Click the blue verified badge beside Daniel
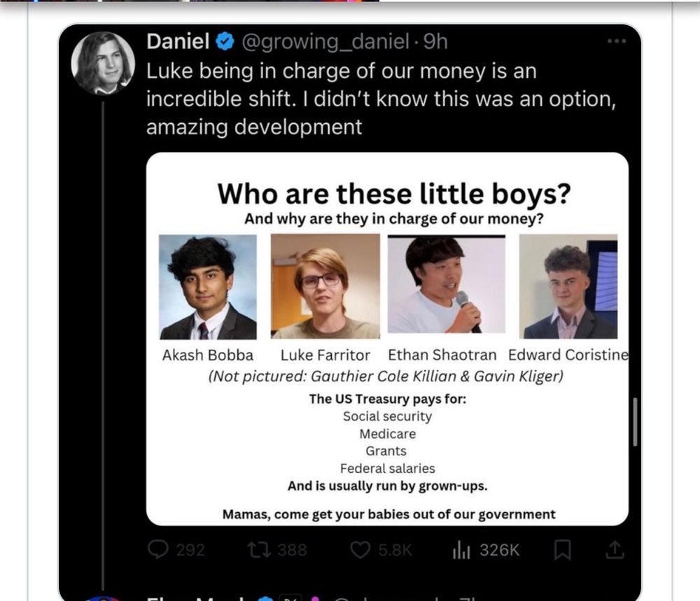This screenshot has width=700, height=601. [x=224, y=42]
